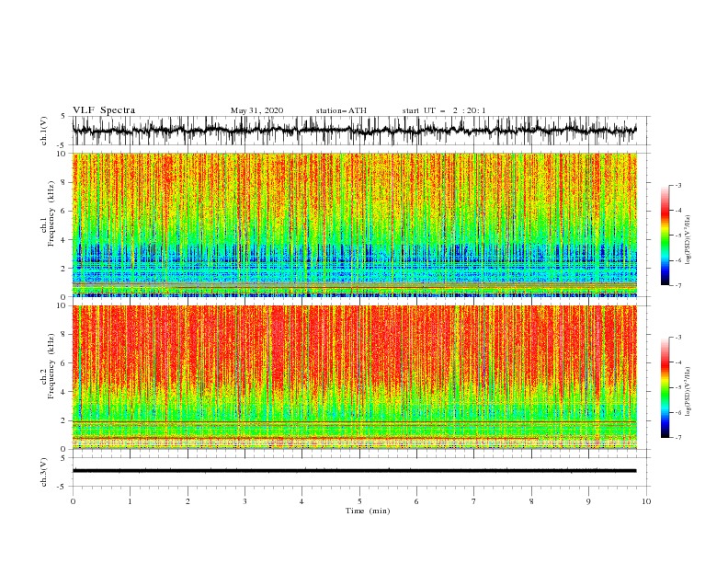
Task: Click the ch.2 spectrogram panel
Action: click(x=355, y=377)
